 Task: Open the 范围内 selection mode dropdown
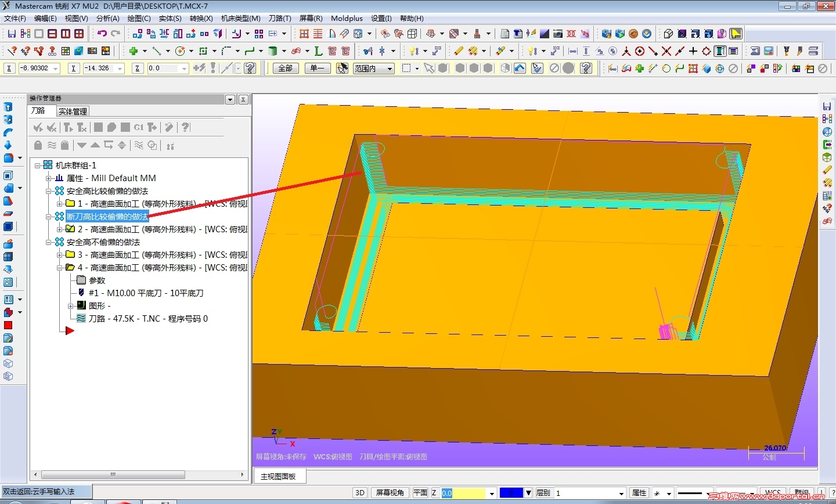point(373,69)
